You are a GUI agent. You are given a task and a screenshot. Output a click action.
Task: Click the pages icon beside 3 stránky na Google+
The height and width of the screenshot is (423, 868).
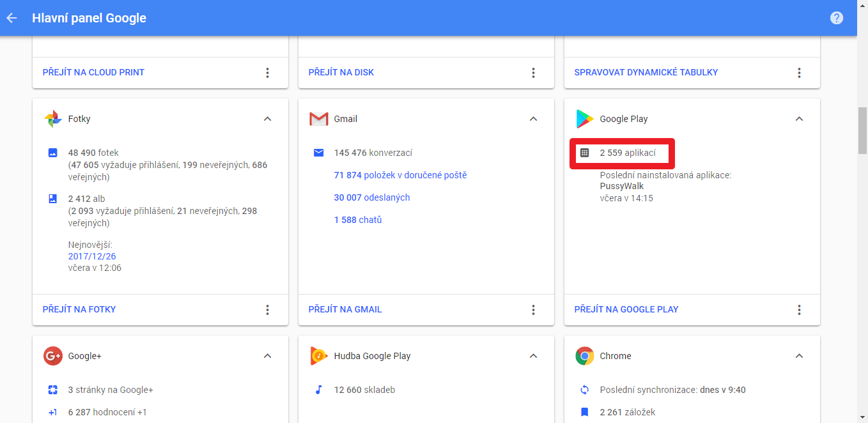pyautogui.click(x=53, y=390)
